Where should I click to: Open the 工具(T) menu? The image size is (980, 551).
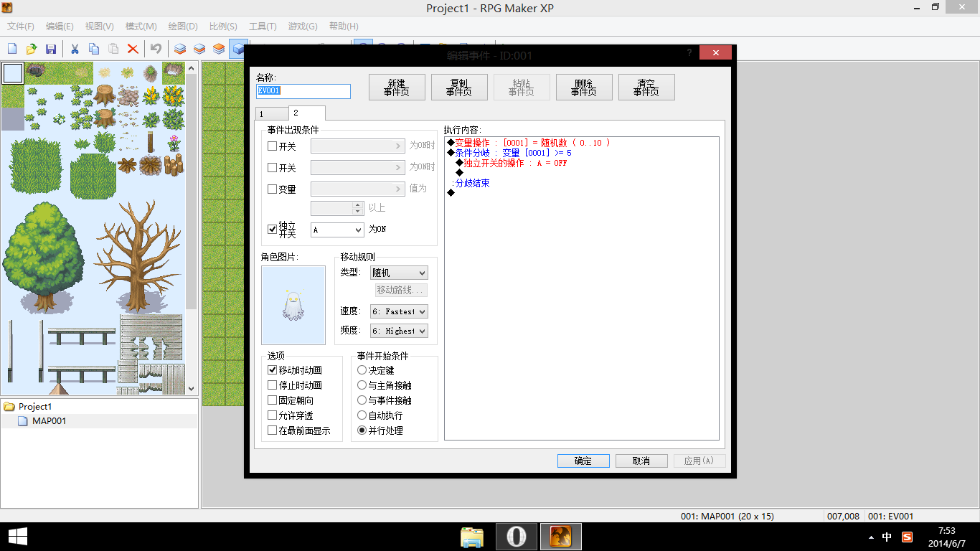click(x=263, y=27)
